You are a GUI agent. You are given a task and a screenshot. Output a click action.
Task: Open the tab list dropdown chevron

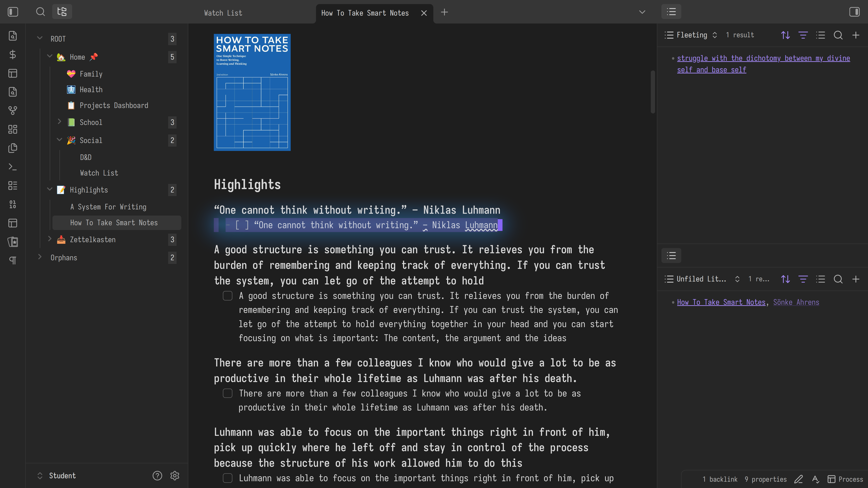pyautogui.click(x=642, y=12)
